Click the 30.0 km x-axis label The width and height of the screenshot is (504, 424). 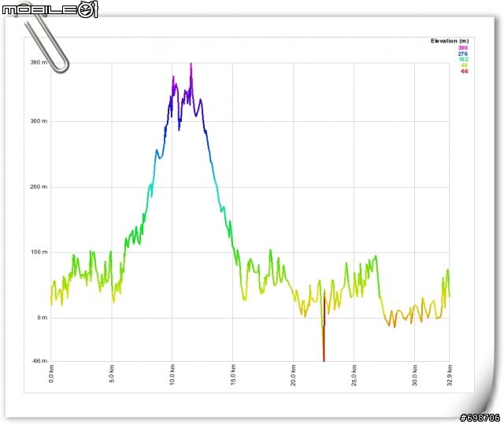point(415,374)
